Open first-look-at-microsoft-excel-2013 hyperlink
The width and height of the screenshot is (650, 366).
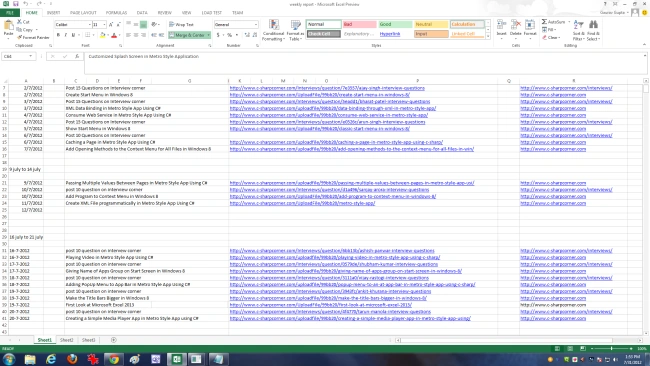pos(320,305)
